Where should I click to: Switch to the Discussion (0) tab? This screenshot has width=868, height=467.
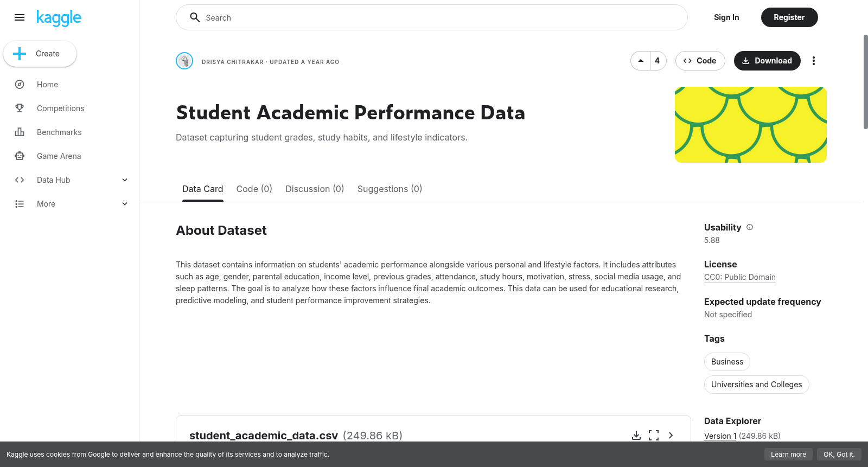click(315, 189)
